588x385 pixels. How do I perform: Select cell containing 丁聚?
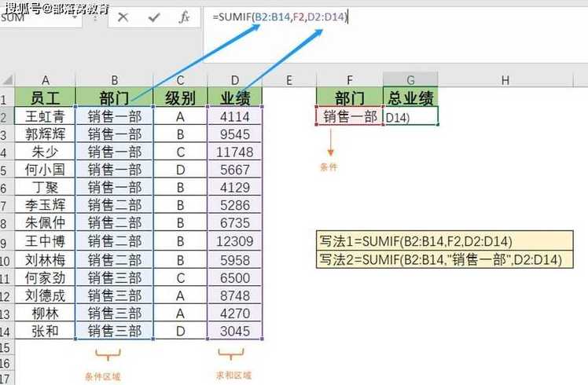(x=45, y=187)
